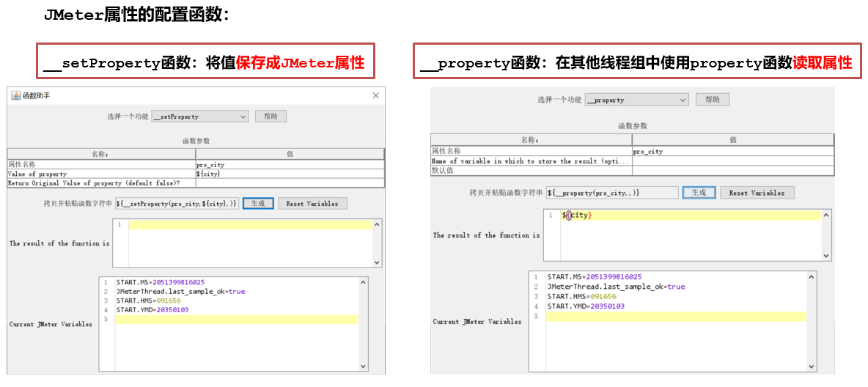Click Reset Variables in the left dialog
The width and height of the screenshot is (868, 387).
click(x=312, y=204)
